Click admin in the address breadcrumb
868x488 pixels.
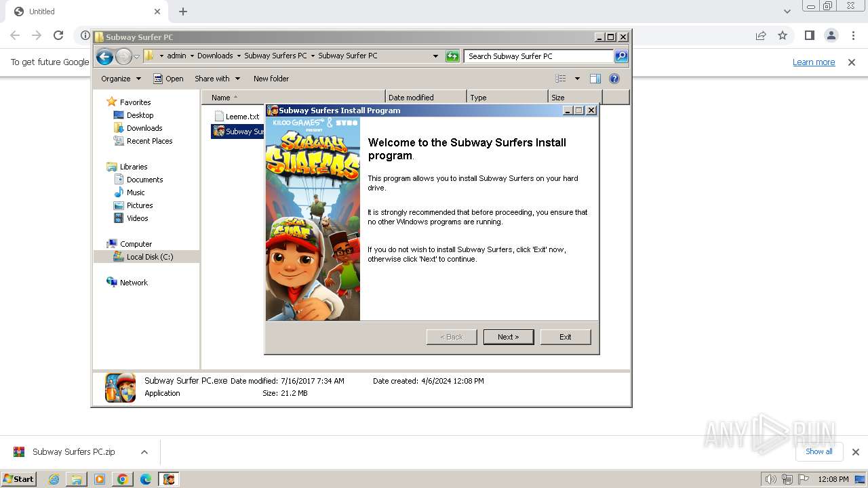pyautogui.click(x=176, y=56)
